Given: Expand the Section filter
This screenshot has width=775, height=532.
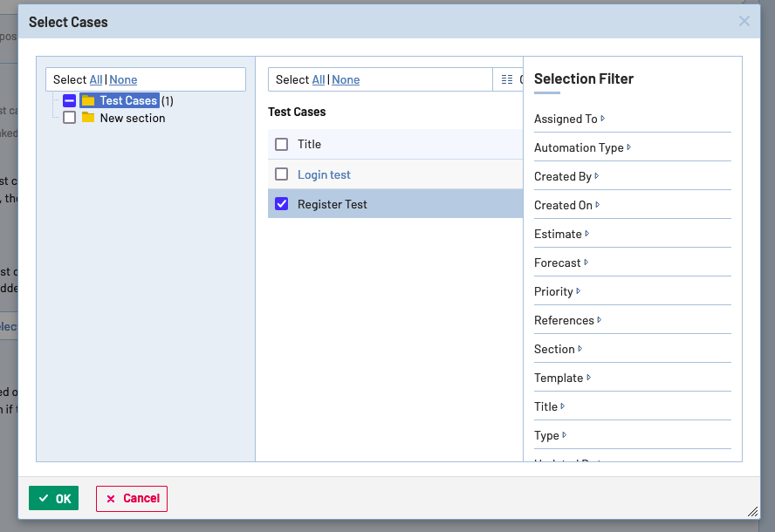Looking at the screenshot, I should tap(558, 349).
